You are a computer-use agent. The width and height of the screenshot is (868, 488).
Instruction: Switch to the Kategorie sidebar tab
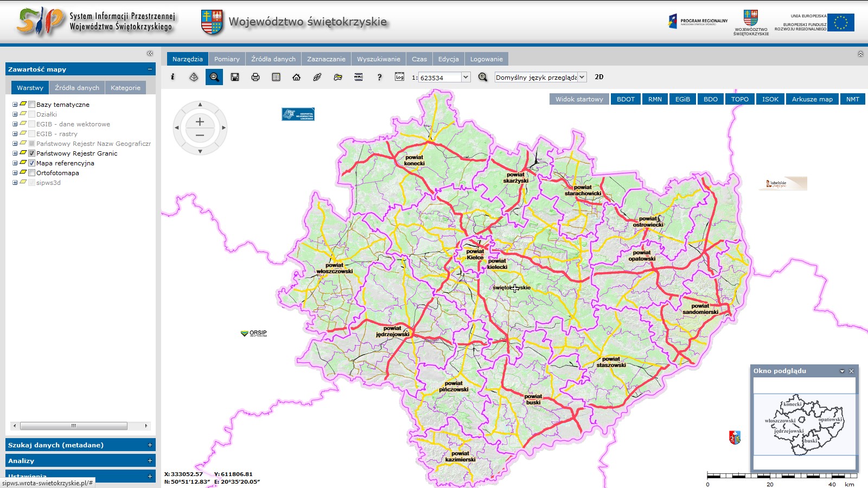point(125,88)
